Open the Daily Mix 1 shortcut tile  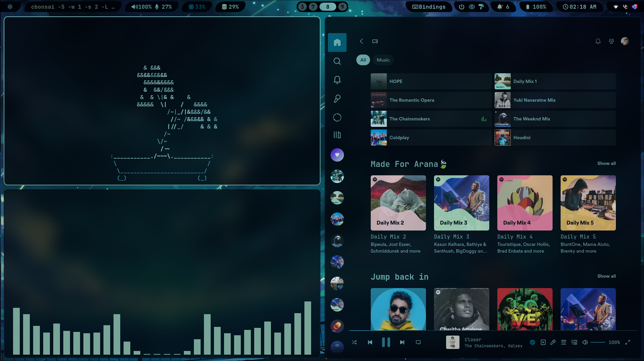pyautogui.click(x=555, y=81)
